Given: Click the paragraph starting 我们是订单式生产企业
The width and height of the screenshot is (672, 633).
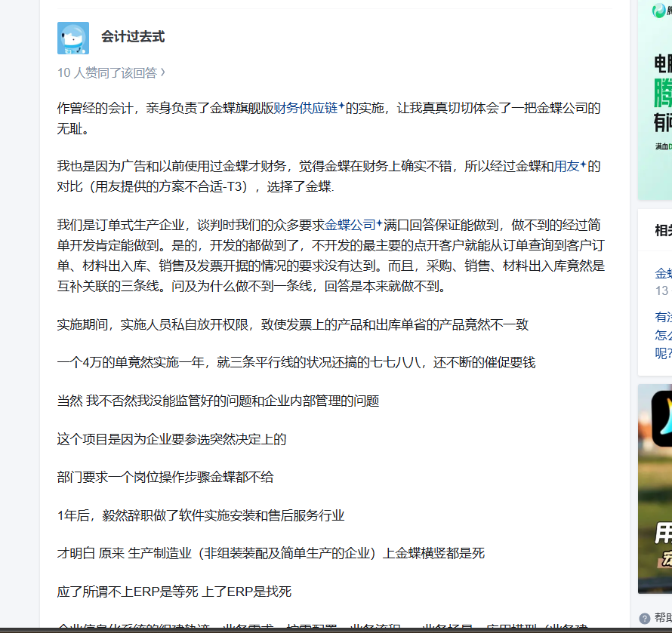Looking at the screenshot, I should coord(331,256).
